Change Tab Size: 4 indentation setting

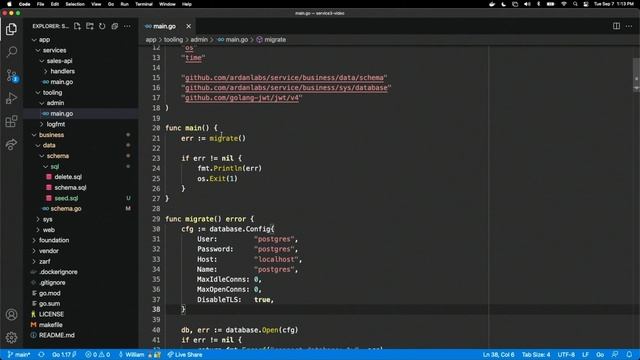[536, 355]
